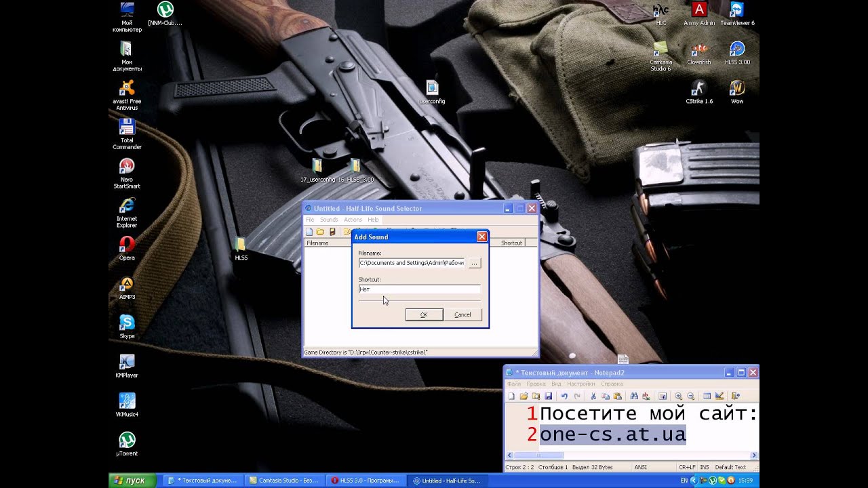Close the Add Sound dialog
This screenshot has height=488, width=868.
click(x=481, y=237)
